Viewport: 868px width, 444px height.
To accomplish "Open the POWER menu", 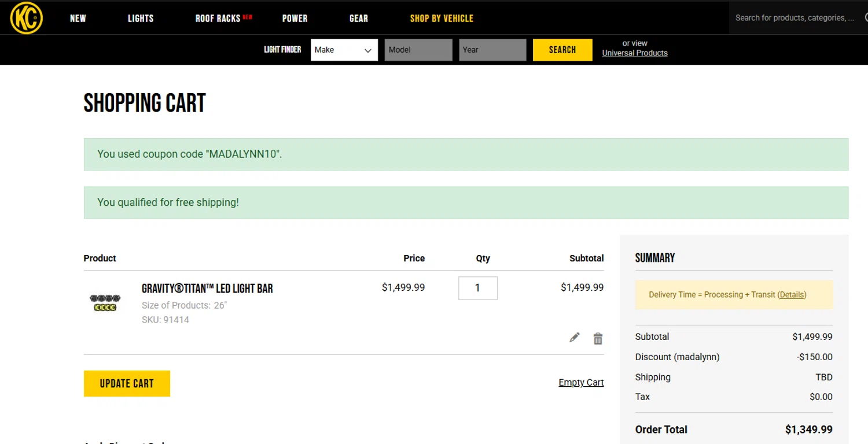I will [x=295, y=18].
